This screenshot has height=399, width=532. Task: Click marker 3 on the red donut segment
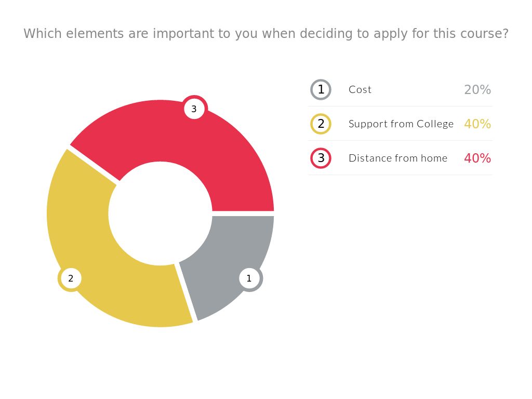194,109
